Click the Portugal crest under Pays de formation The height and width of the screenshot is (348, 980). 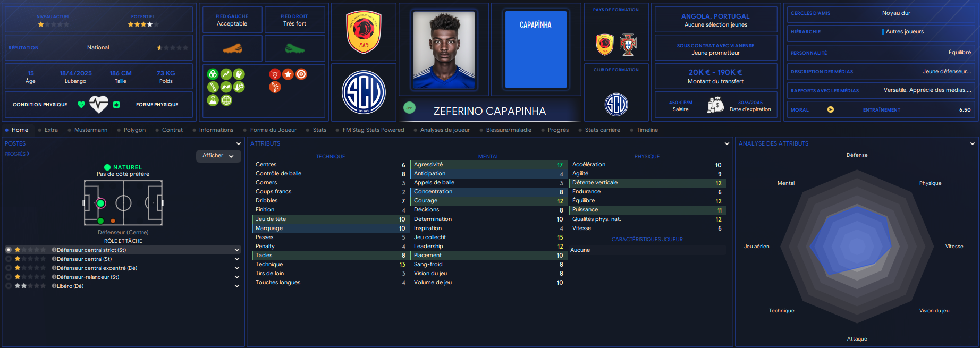tap(628, 45)
